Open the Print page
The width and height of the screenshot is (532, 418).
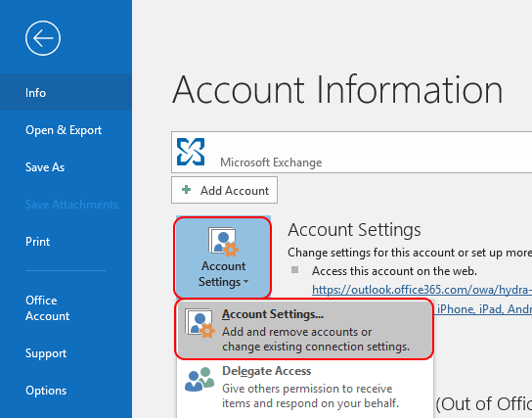(x=38, y=242)
